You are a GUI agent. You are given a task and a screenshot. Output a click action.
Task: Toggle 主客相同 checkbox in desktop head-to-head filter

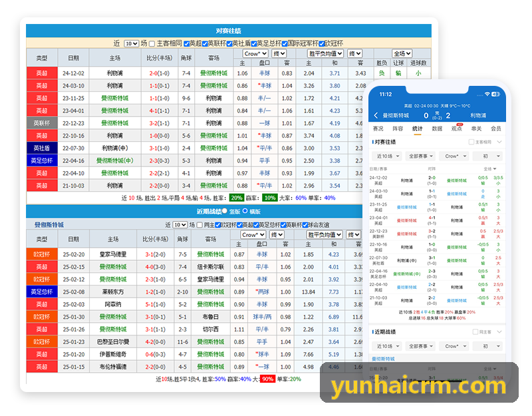152,44
